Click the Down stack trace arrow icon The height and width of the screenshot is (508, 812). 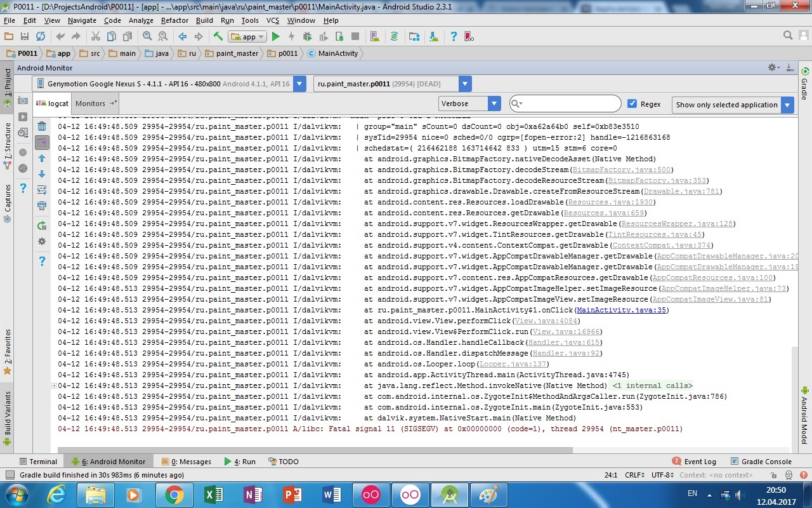click(x=42, y=174)
